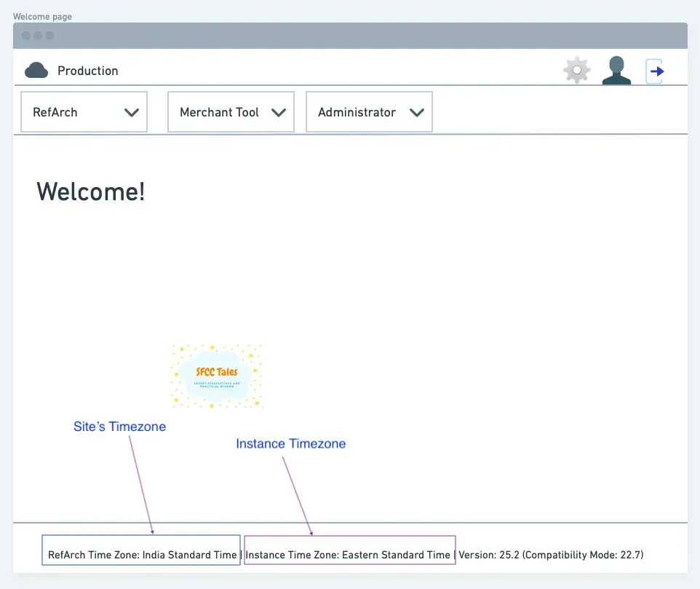Click the first window dot in the titlebar

[x=26, y=35]
